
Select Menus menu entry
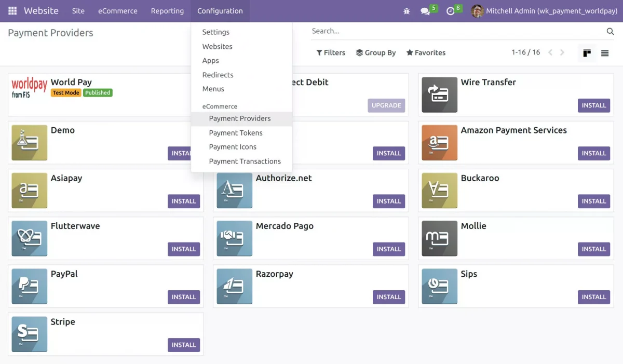coord(241,89)
